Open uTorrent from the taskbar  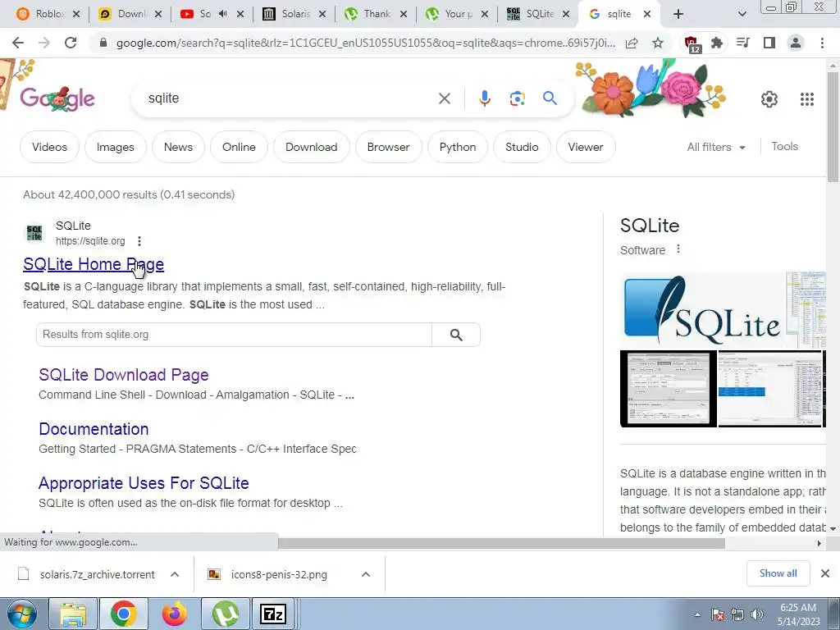225,614
